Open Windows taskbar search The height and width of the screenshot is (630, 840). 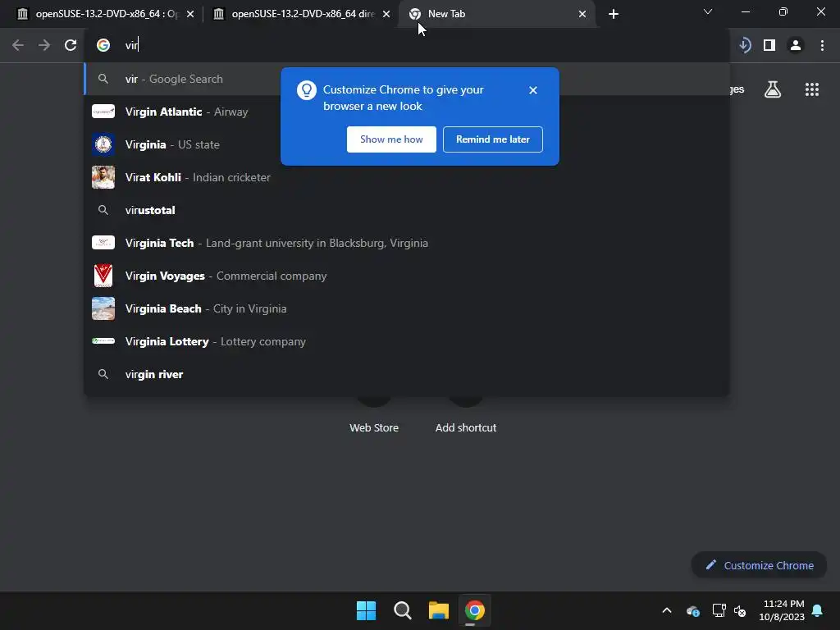pyautogui.click(x=402, y=610)
